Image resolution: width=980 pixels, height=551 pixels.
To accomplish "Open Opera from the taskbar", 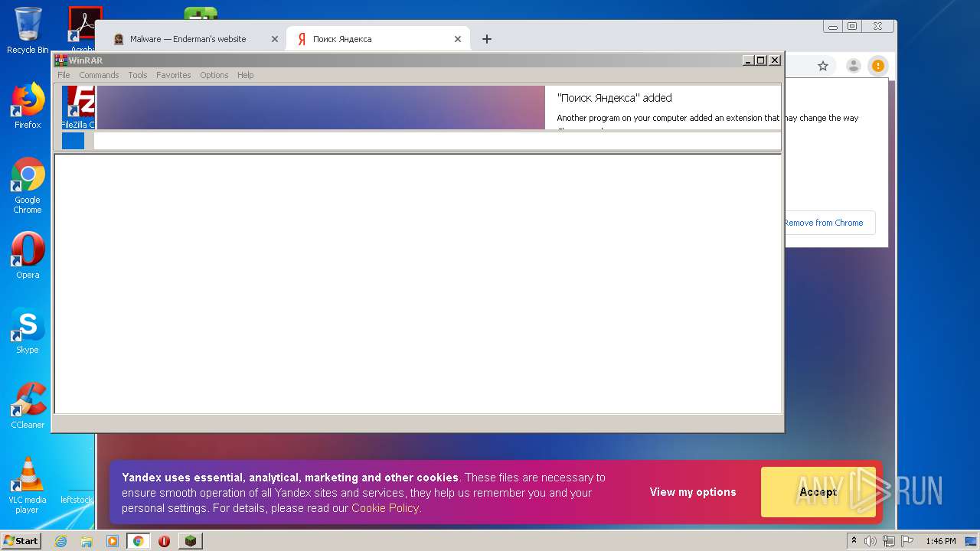I will pos(164,541).
